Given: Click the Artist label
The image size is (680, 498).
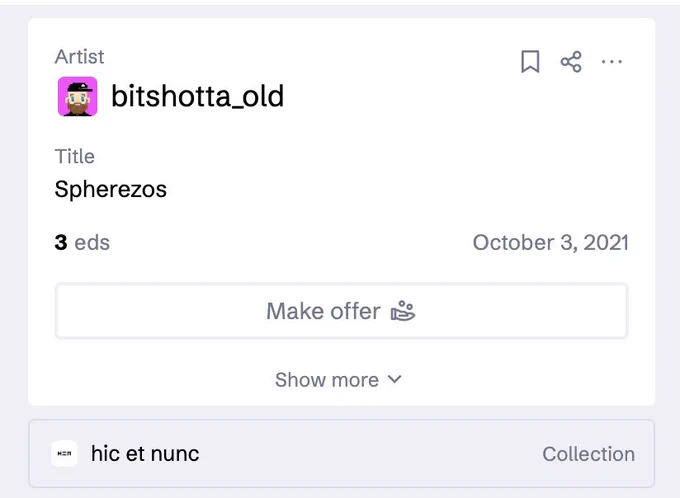Looking at the screenshot, I should click(79, 57).
